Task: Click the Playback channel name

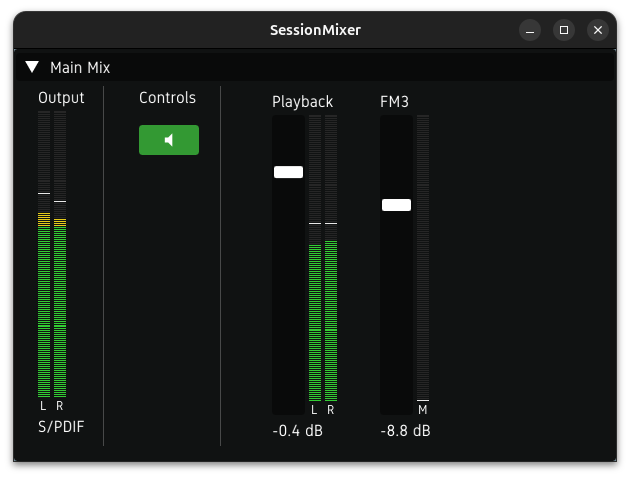Action: 302,102
